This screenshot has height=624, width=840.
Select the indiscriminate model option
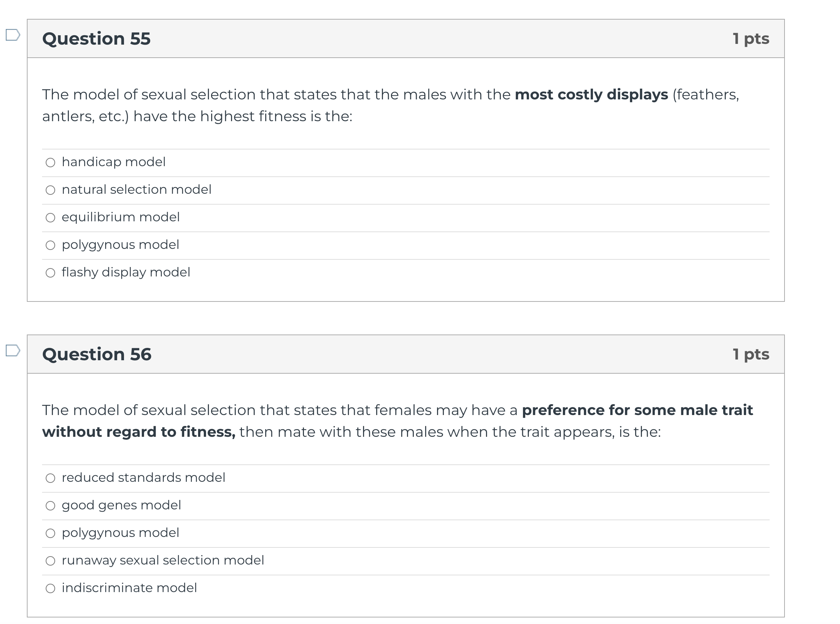click(50, 589)
